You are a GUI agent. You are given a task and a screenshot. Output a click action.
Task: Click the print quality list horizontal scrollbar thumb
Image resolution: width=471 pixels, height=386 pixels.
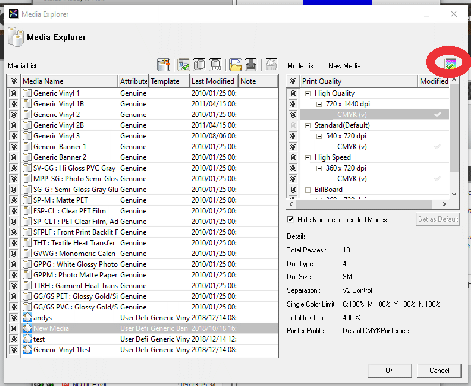pyautogui.click(x=364, y=203)
